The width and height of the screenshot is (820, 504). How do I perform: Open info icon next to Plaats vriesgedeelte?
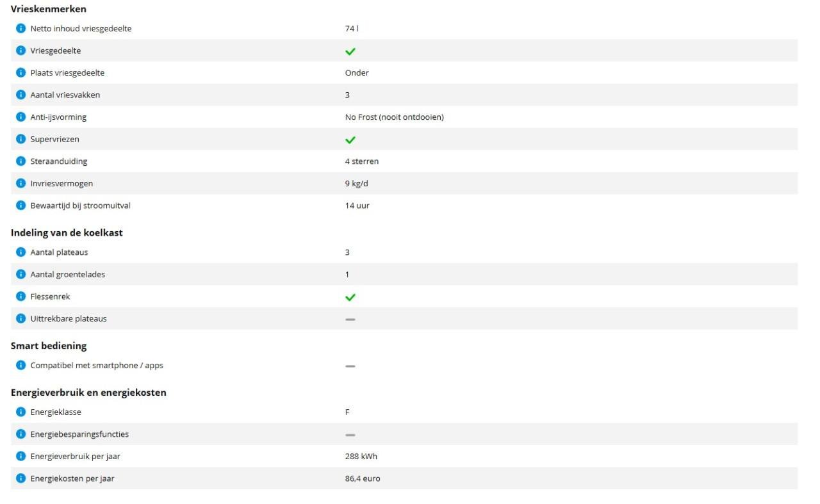pyautogui.click(x=20, y=73)
